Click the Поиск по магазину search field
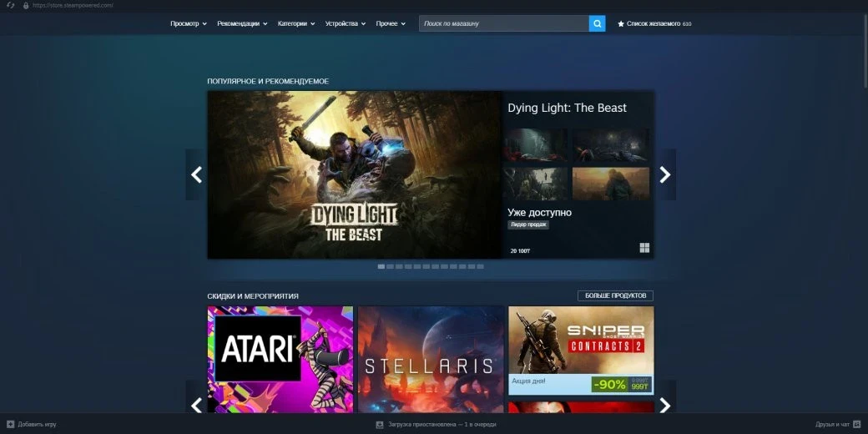The height and width of the screenshot is (434, 868). point(503,23)
